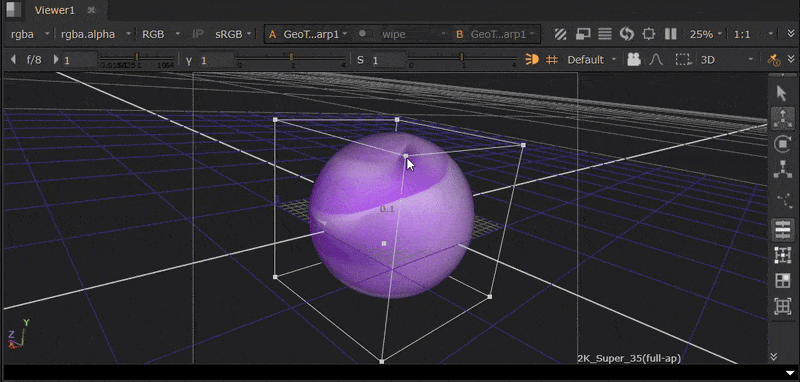Click the gain value input field
Viewport: 800px width, 382px height.
(x=80, y=60)
